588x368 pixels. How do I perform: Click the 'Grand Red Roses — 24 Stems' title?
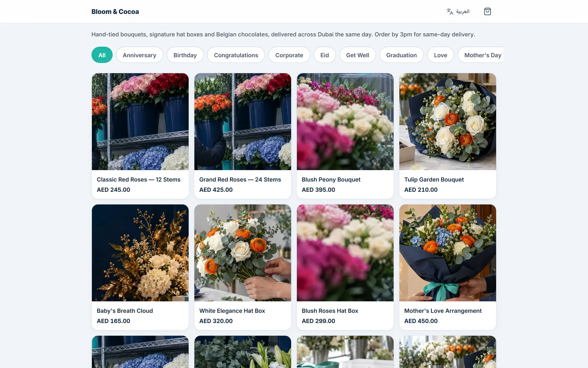(x=240, y=180)
